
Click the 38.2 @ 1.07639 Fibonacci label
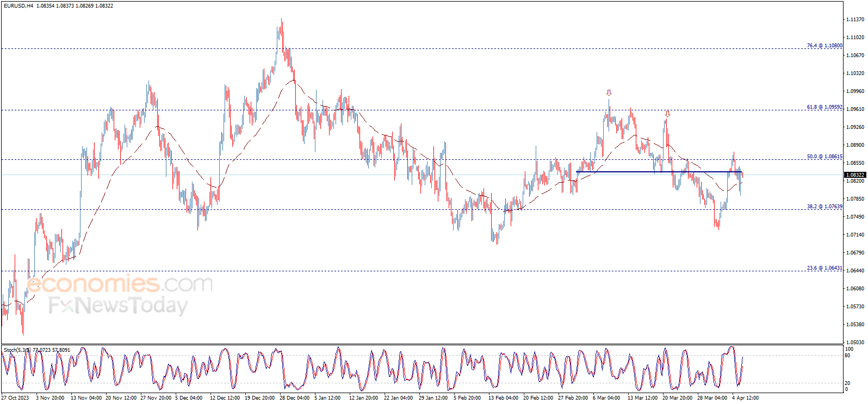tap(824, 207)
